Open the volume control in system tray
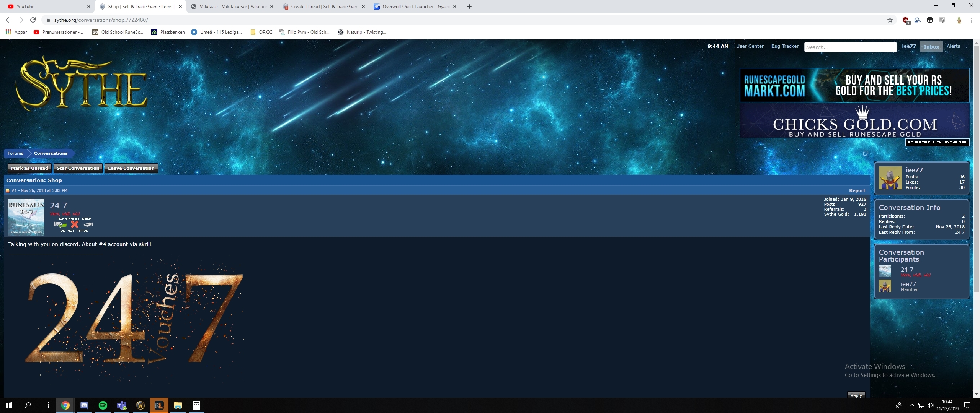The height and width of the screenshot is (413, 980). pos(931,405)
